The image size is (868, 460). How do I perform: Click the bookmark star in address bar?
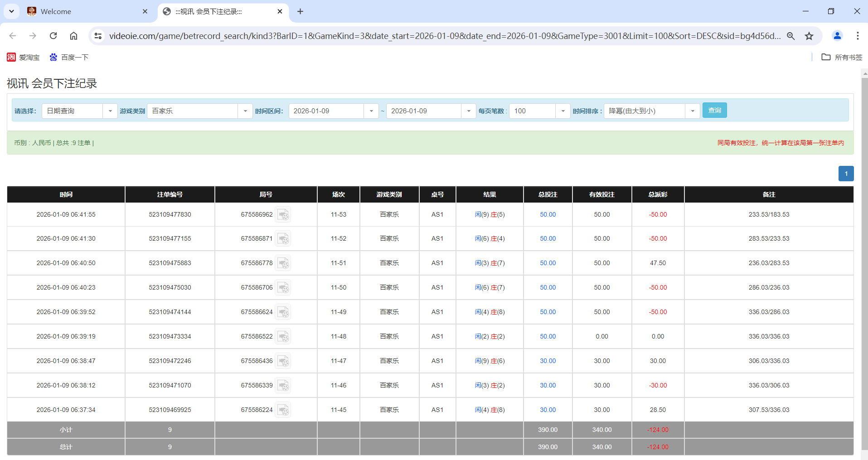point(809,36)
